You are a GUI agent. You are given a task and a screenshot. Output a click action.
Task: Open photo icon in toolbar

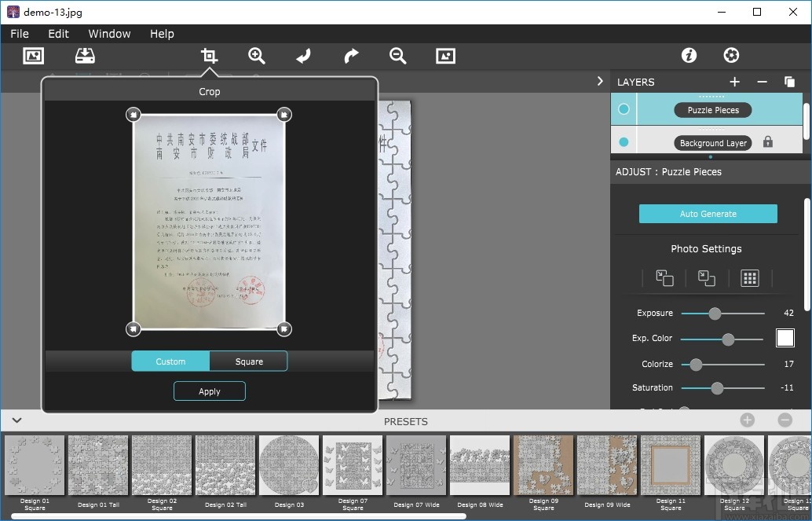(x=34, y=56)
